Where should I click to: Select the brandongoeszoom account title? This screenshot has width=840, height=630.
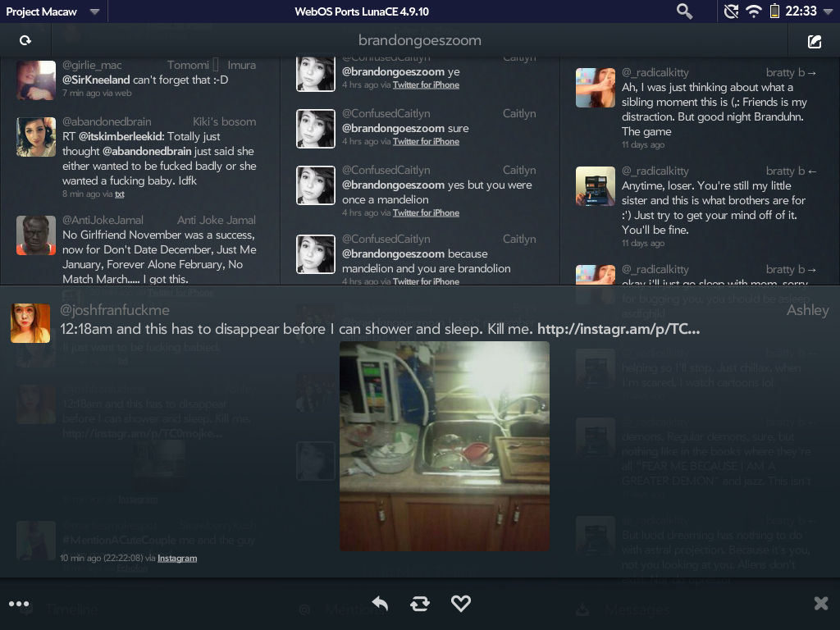tap(419, 40)
